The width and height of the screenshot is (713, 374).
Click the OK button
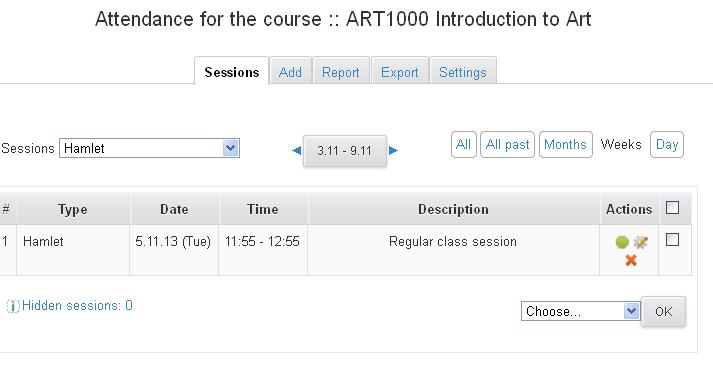(663, 312)
